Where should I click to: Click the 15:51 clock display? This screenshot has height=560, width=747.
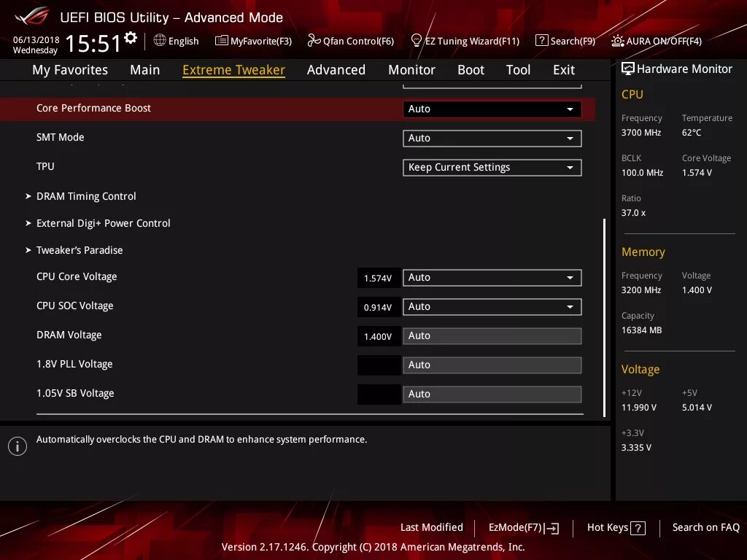(x=93, y=43)
